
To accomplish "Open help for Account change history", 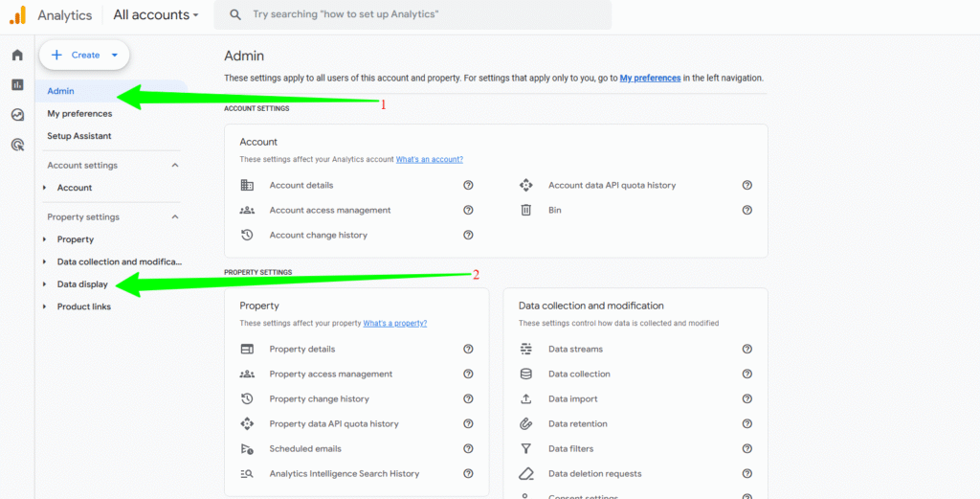I will (468, 235).
